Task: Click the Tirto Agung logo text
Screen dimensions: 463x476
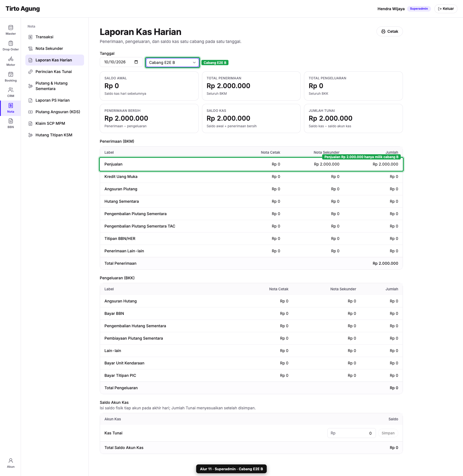Action: pos(23,9)
